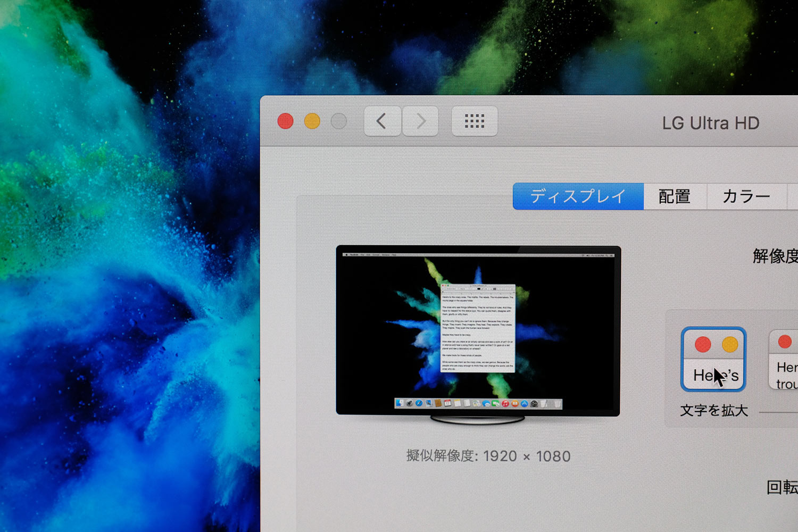Click the LG Ultra HD window title

(x=711, y=123)
